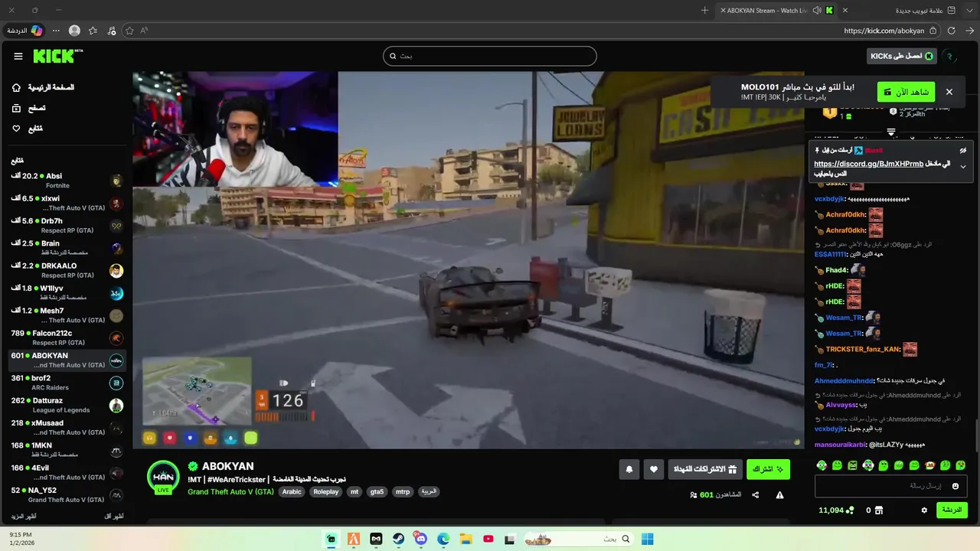Screen dimensions: 980x551
Task: Open the Windows Start menu
Action: 647,539
